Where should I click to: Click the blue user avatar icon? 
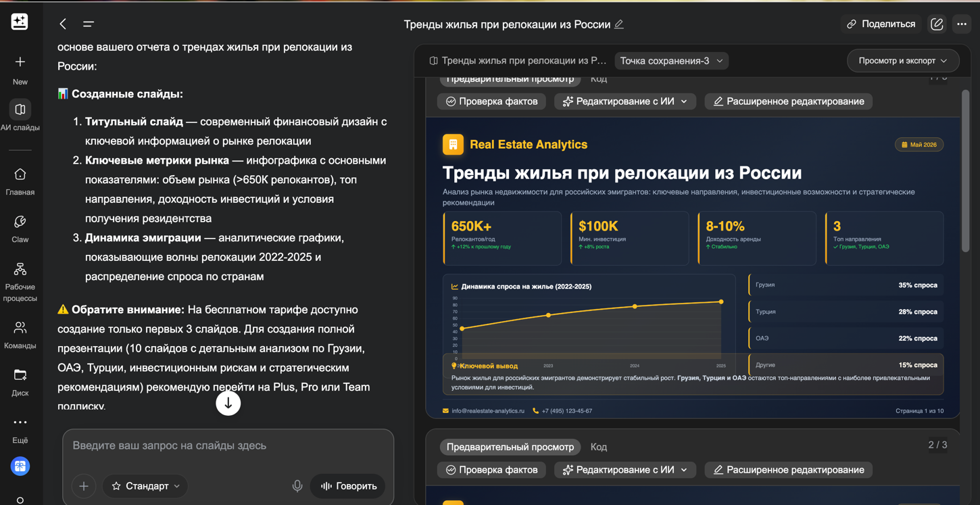[20, 466]
